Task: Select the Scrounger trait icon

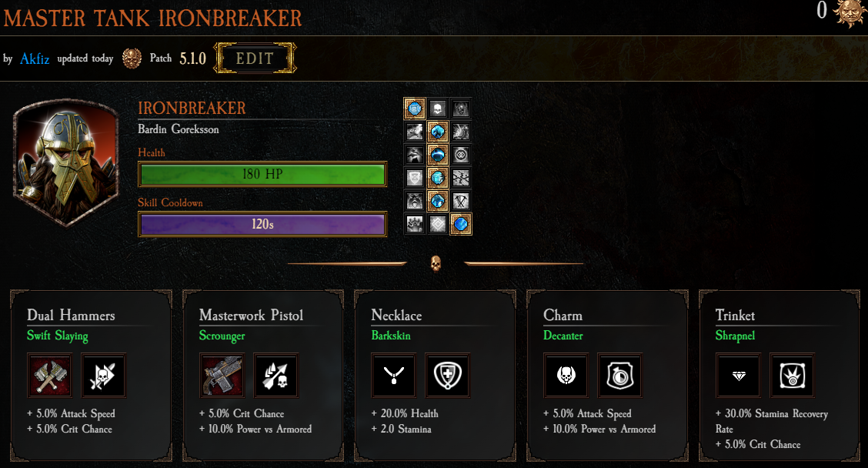Action: 275,376
